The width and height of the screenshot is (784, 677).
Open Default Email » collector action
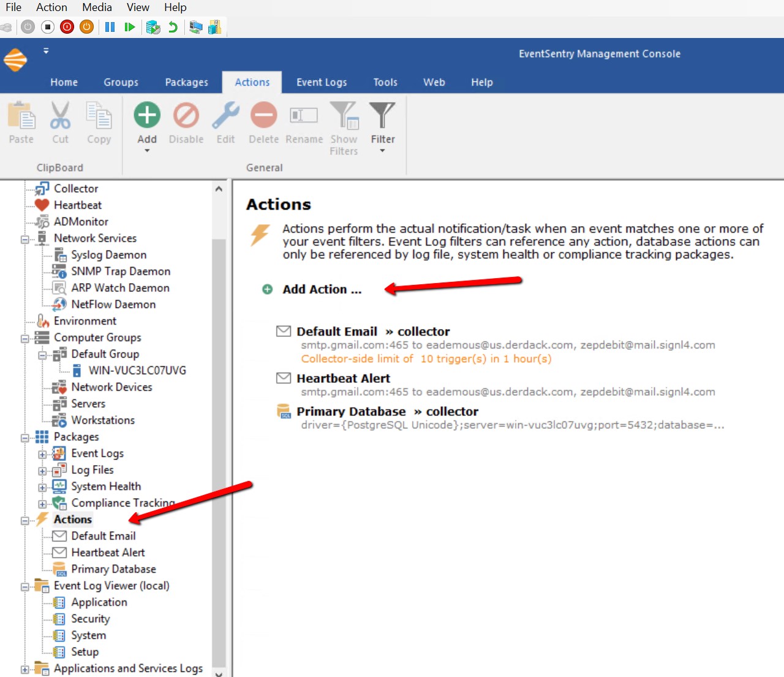pos(373,331)
